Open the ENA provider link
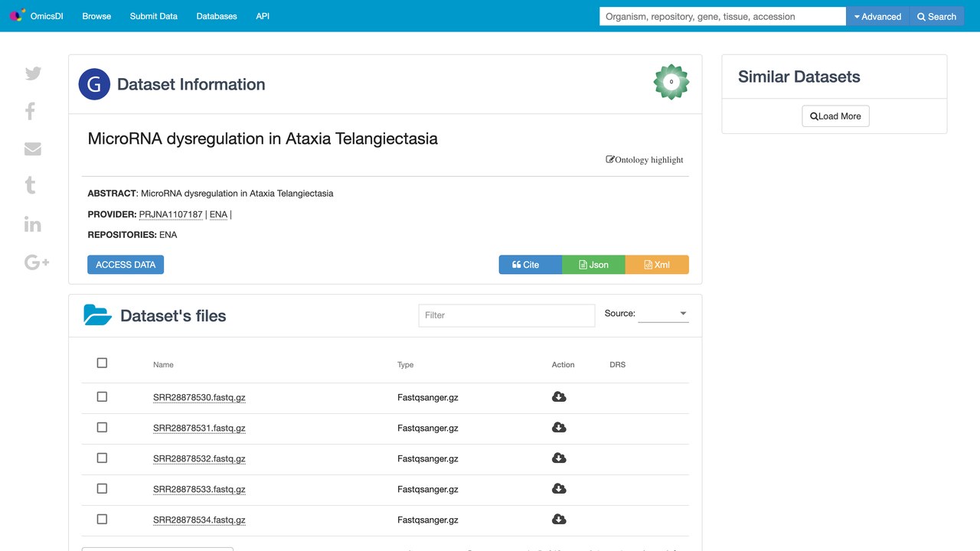The height and width of the screenshot is (551, 980). pos(218,214)
